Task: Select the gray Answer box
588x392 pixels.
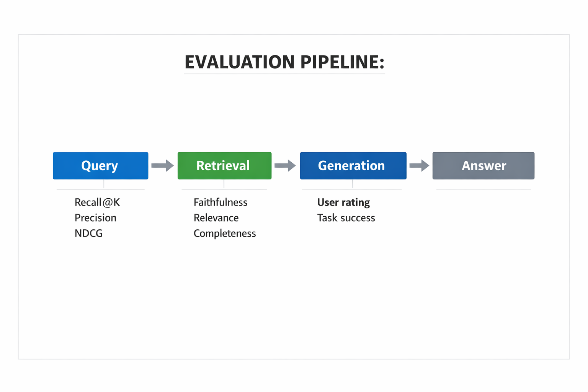Action: [x=483, y=166]
